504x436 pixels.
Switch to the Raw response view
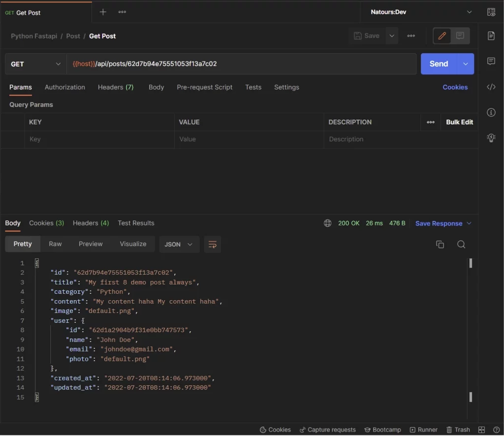[55, 244]
